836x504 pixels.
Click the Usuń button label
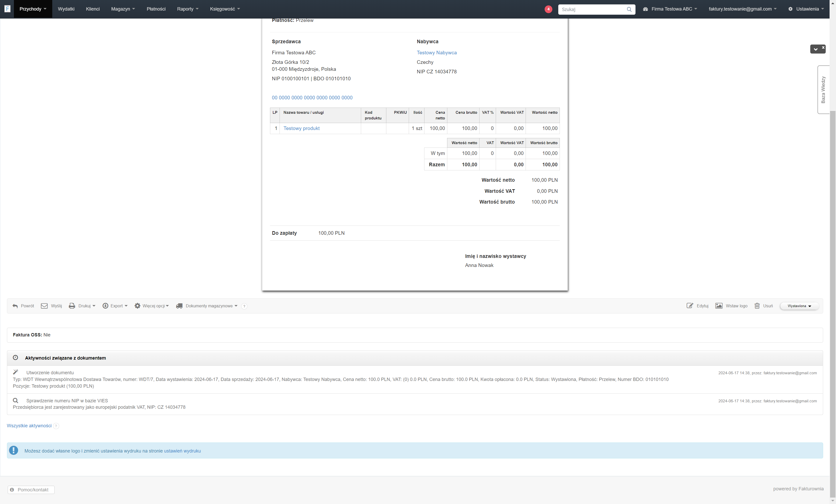coord(768,306)
